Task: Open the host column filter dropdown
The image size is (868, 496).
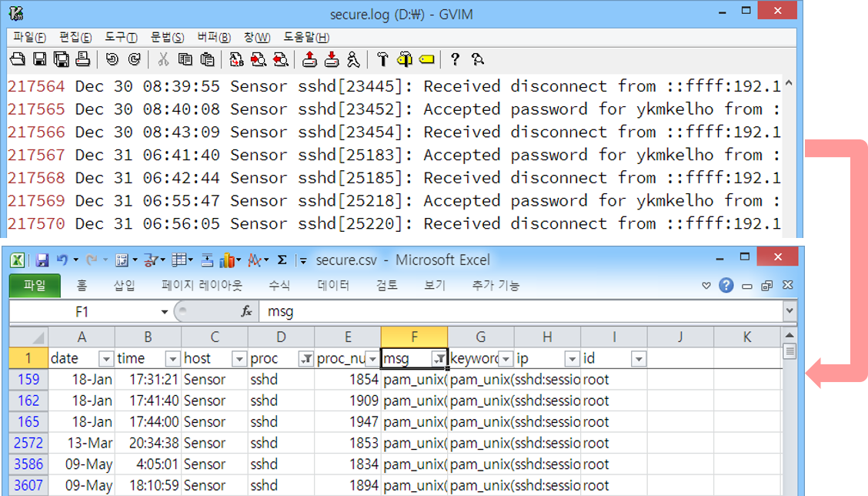Action: click(x=239, y=359)
